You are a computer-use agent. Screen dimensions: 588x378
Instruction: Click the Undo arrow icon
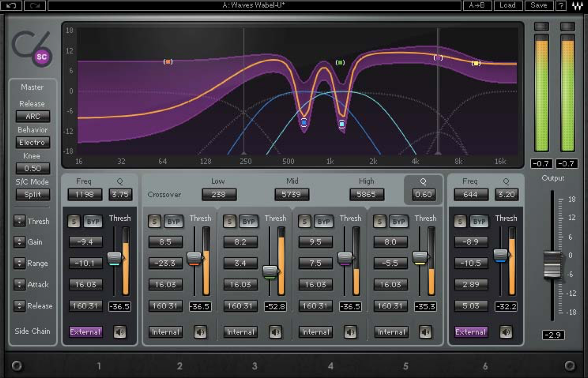pos(10,6)
